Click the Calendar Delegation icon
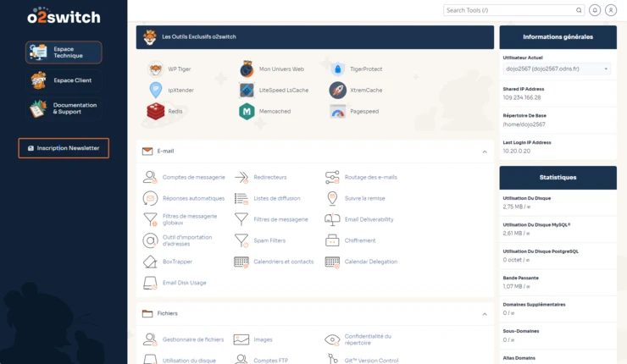The image size is (627, 364). (x=332, y=262)
